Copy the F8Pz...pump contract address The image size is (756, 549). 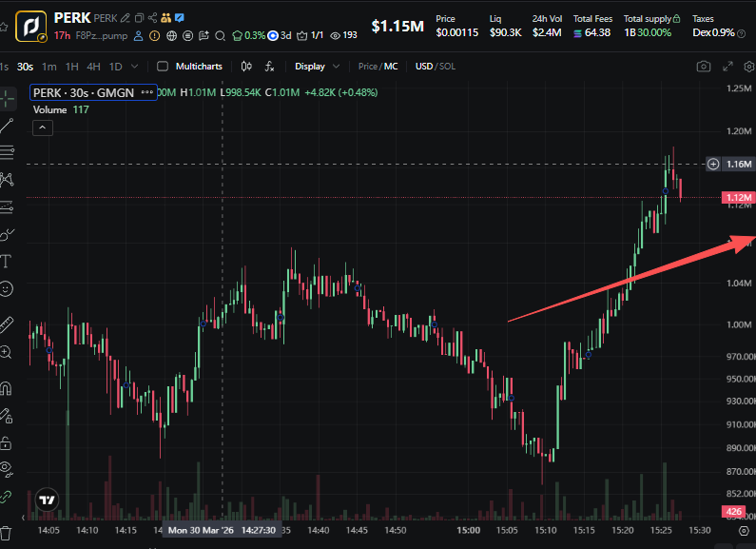tap(102, 36)
